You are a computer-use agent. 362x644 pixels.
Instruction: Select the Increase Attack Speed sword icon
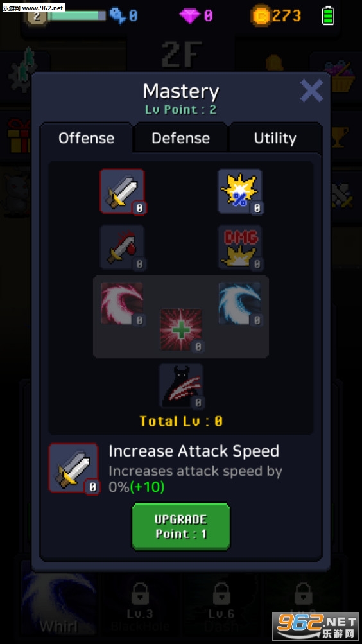pyautogui.click(x=123, y=191)
